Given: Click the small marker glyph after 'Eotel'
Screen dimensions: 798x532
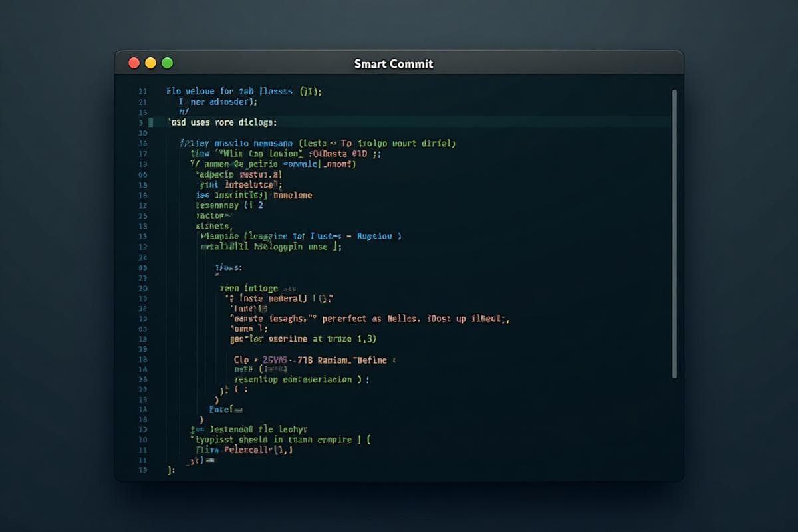Looking at the screenshot, I should coord(238,410).
